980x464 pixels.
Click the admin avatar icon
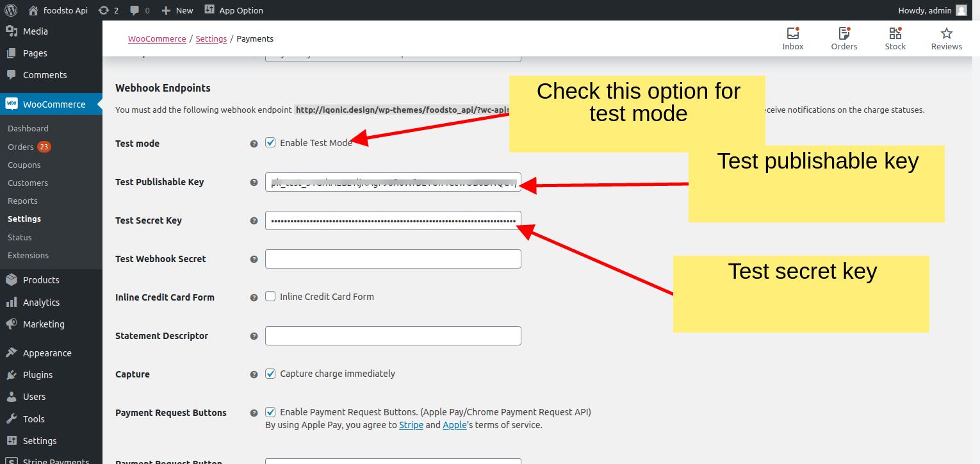pos(961,10)
